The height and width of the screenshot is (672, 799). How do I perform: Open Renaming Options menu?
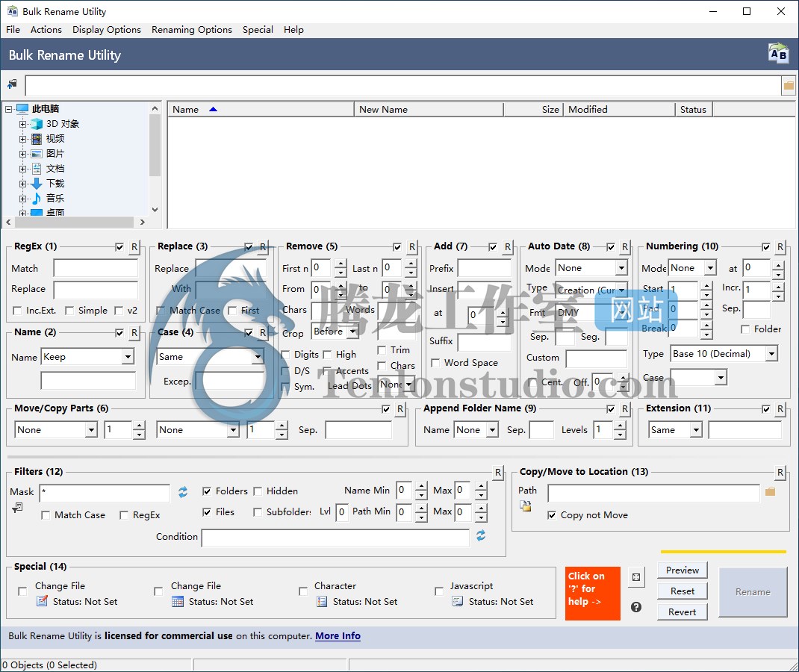(192, 30)
